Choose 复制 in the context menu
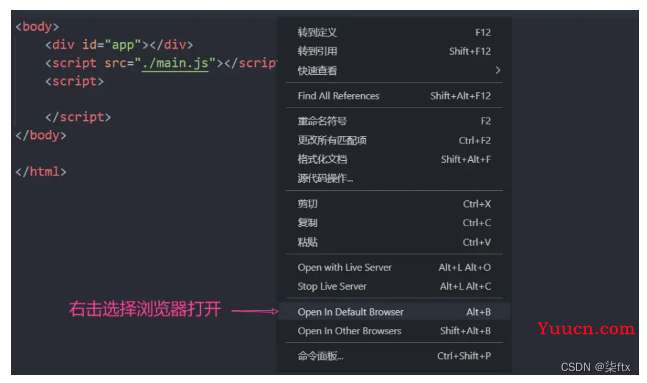 [394, 223]
